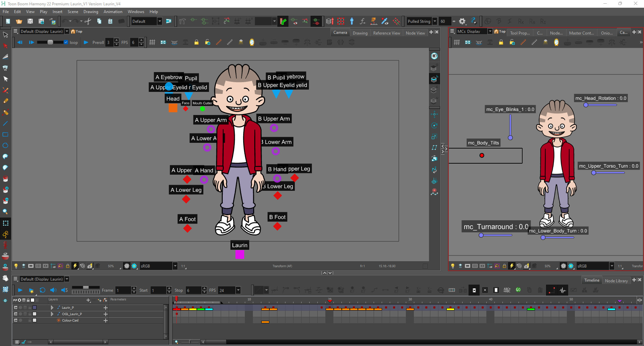
Task: Click the sound speaker icon in Timeline toolbar
Action: [53, 290]
